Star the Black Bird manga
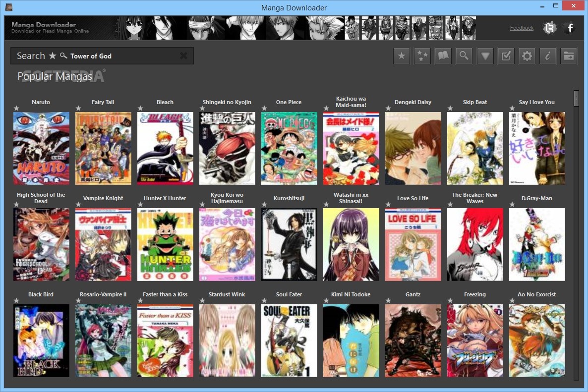Image resolution: width=588 pixels, height=392 pixels. tap(16, 300)
